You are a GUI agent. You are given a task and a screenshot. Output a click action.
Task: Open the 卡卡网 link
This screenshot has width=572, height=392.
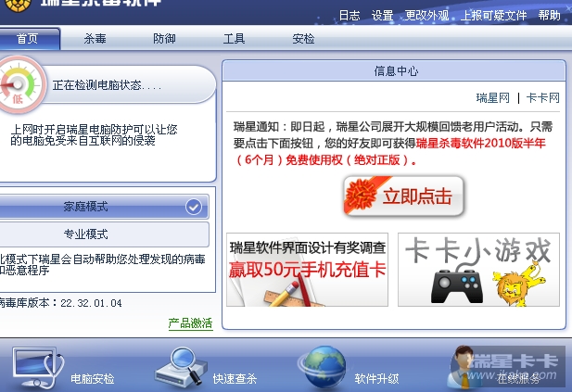(543, 98)
